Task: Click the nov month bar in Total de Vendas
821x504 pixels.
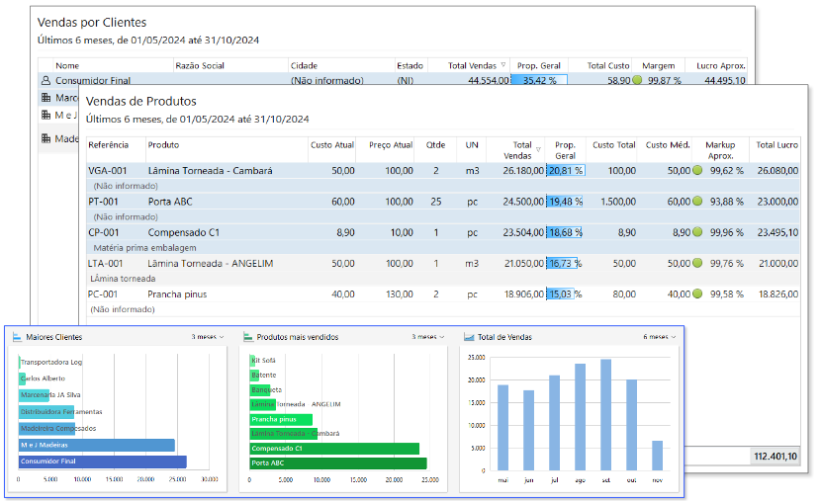Action: [x=657, y=456]
